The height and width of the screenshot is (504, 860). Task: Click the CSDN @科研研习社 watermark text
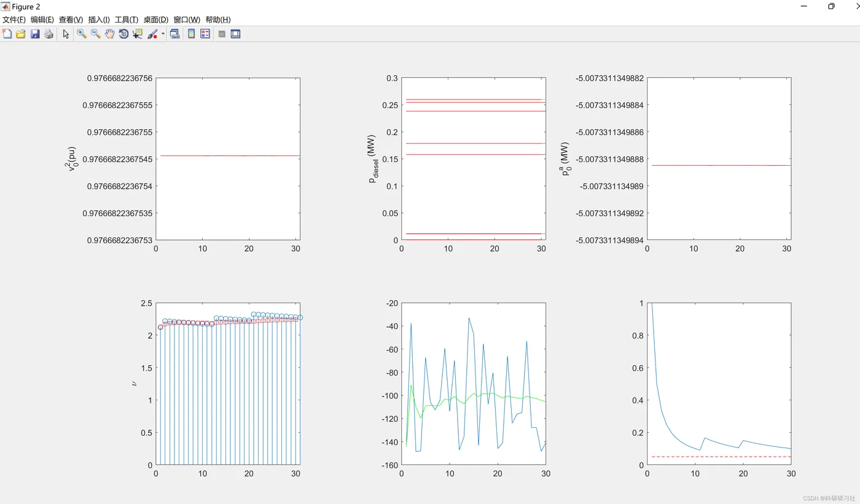tap(829, 498)
